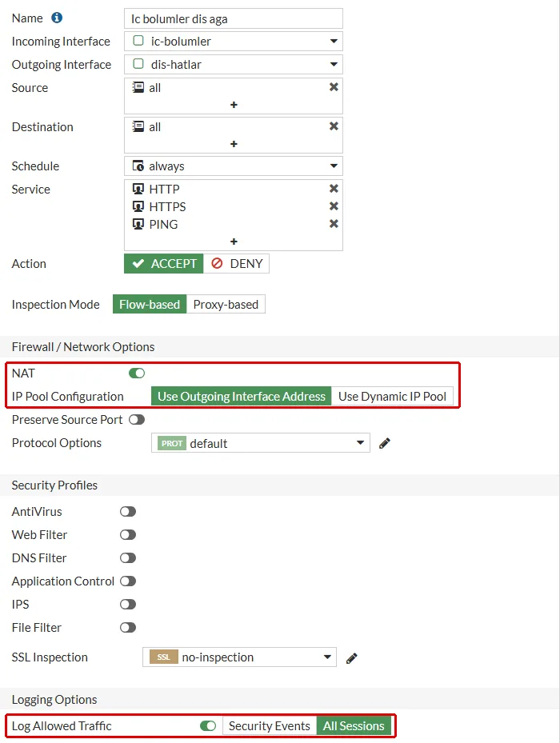Click the address icon next to Source all
560x743 pixels.
pyautogui.click(x=138, y=87)
